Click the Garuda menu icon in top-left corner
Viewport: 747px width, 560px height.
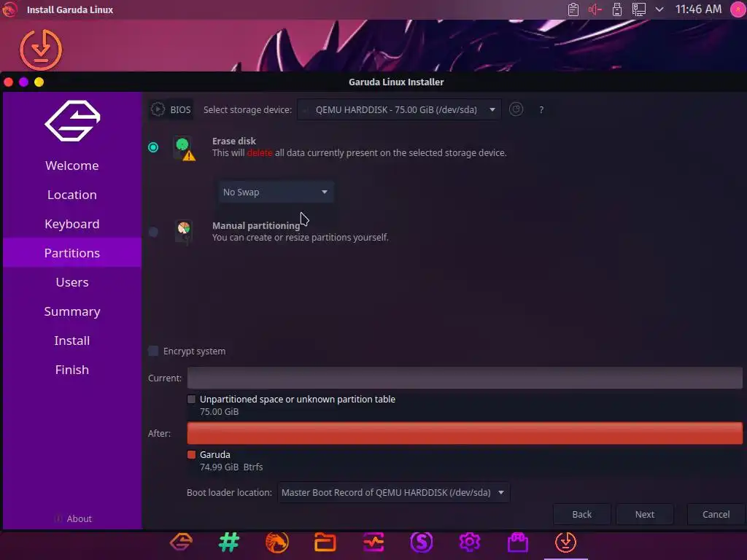click(x=9, y=9)
